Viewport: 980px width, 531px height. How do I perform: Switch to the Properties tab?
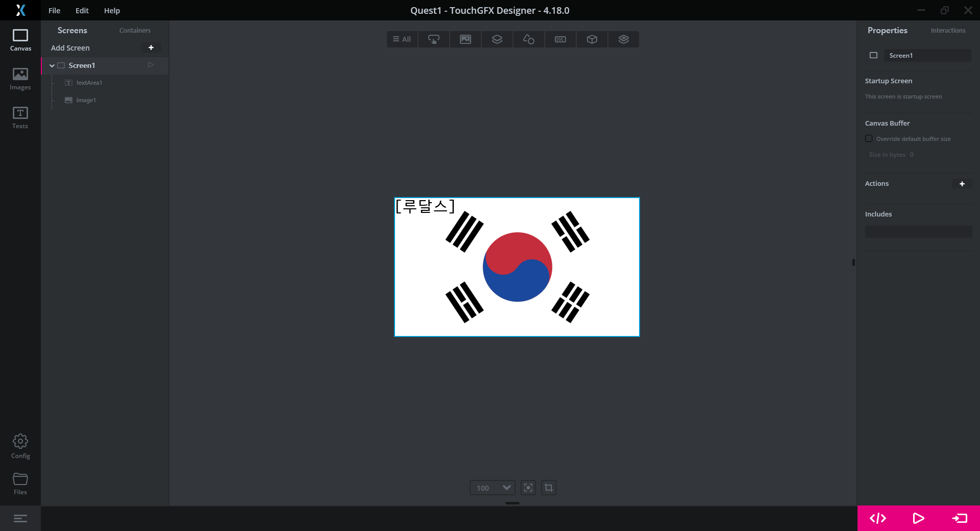click(x=887, y=30)
